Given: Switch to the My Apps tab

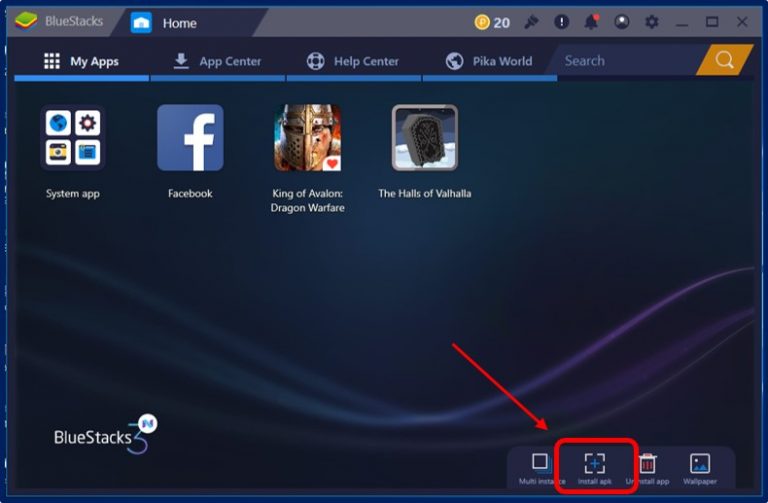Looking at the screenshot, I should point(81,61).
